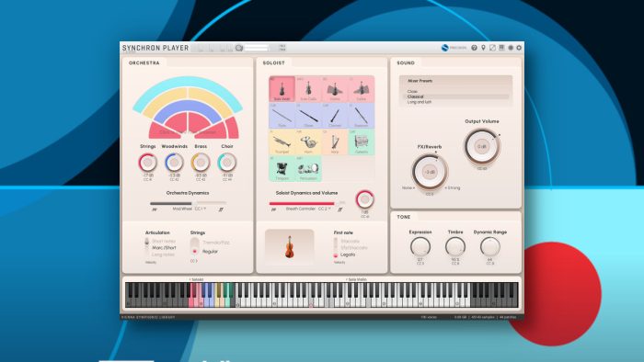
Task: Choose the third pink string ensemble tile
Action: pos(335,89)
